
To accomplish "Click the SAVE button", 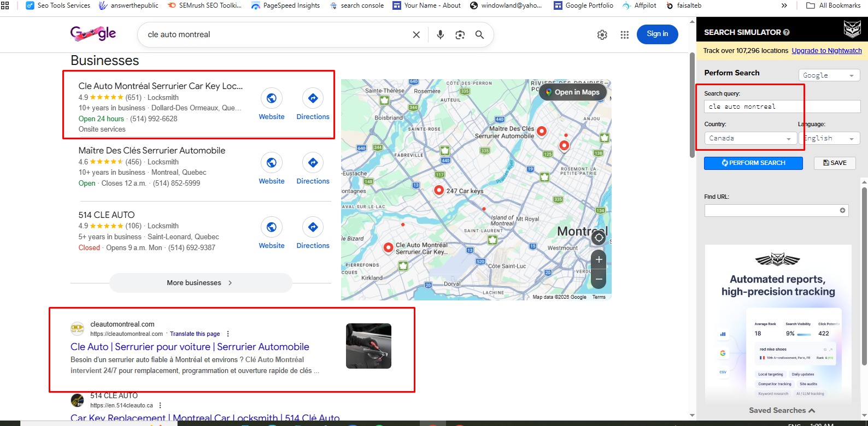I will click(x=835, y=163).
